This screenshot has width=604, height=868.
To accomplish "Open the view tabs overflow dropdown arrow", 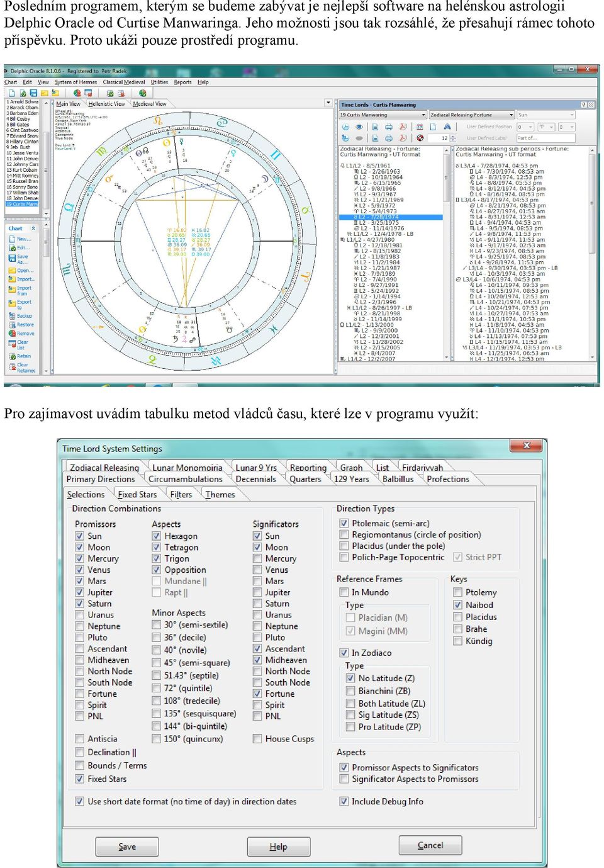I will 328,103.
